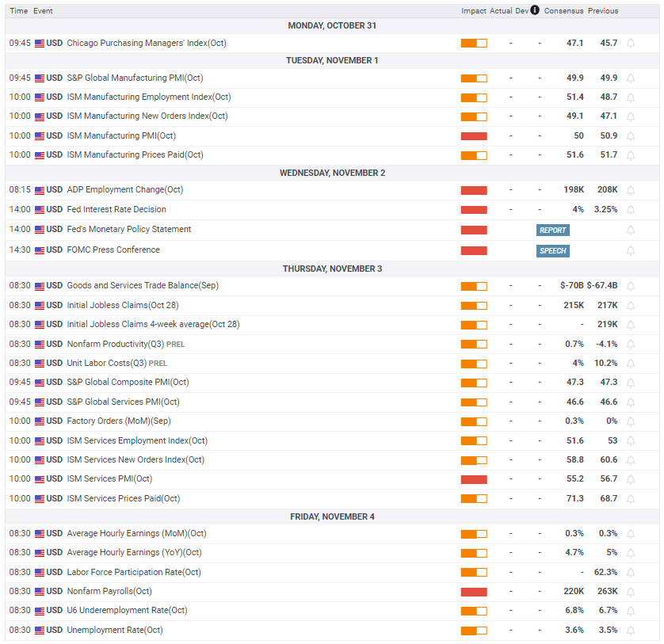Click bell for Factory Orders (MoM)
This screenshot has width=664, height=644.
tap(630, 421)
